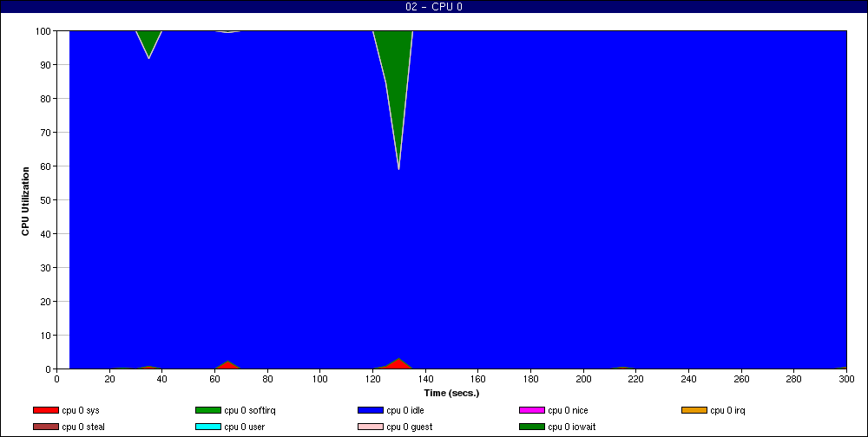
Task: Click the 'cpu 0 nice' legend label
Action: pos(568,410)
